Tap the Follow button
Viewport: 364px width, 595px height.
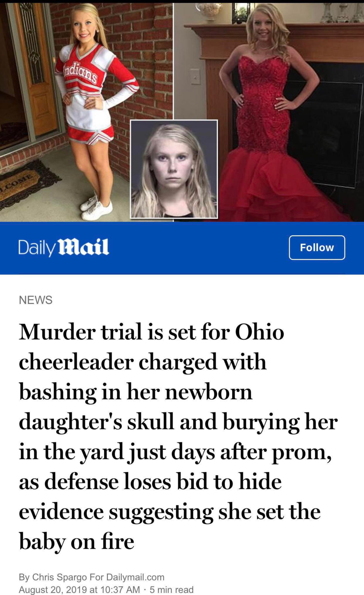tap(317, 247)
